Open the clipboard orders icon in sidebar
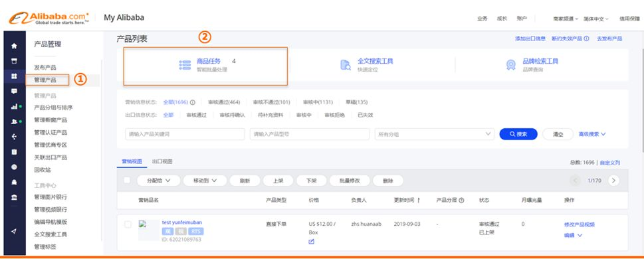 (x=14, y=152)
